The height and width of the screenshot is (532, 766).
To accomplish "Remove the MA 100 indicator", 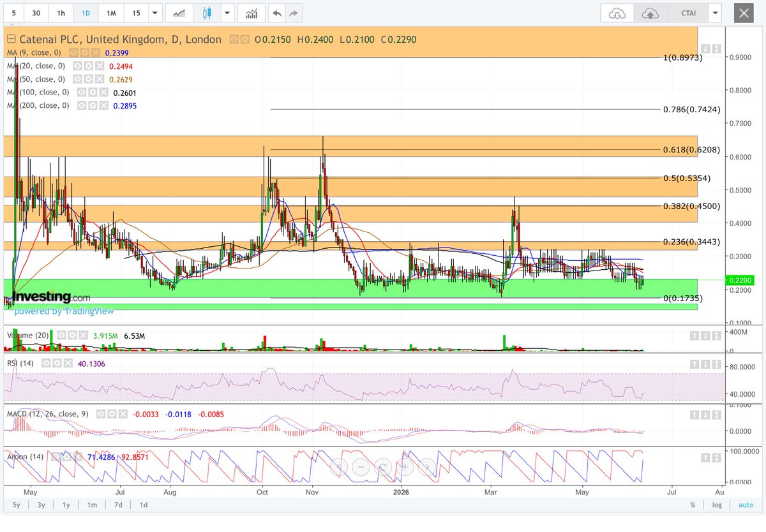I will coord(103,92).
